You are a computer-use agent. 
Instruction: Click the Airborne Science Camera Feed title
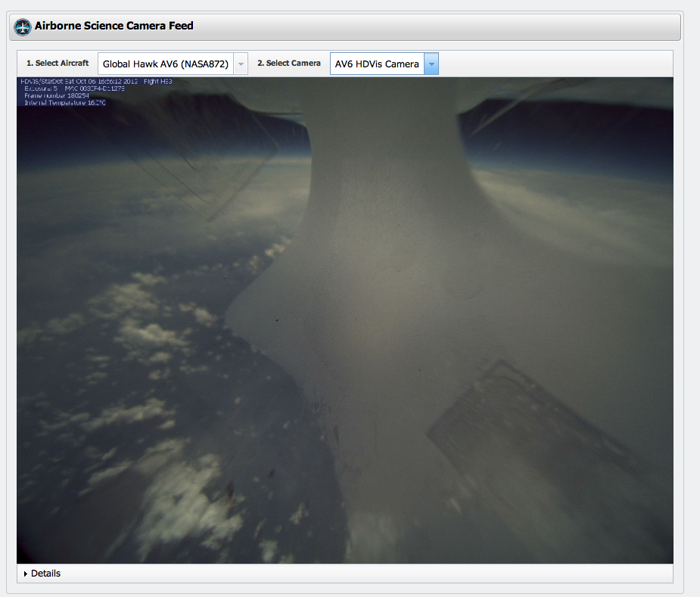point(114,26)
